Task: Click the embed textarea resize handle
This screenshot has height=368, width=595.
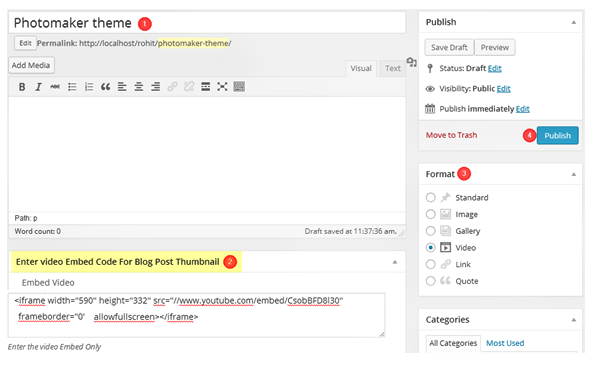Action: click(382, 334)
